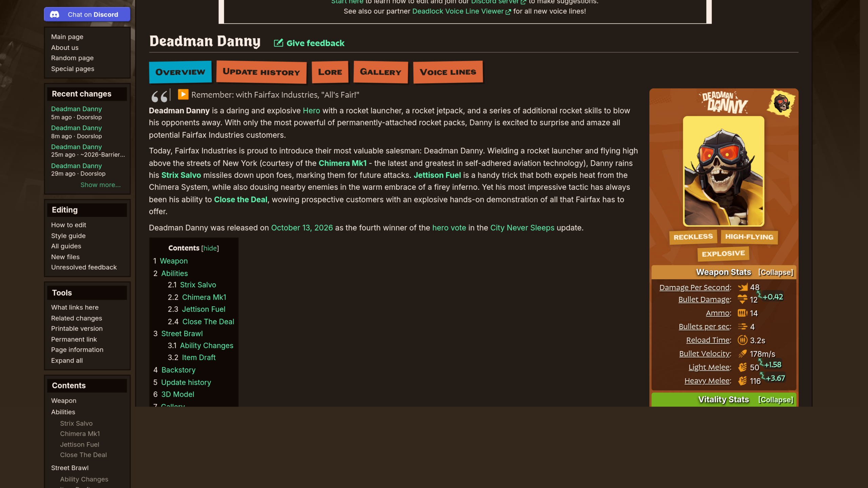Click the Bullet Damage stat label
This screenshot has width=868, height=488.
[704, 300]
